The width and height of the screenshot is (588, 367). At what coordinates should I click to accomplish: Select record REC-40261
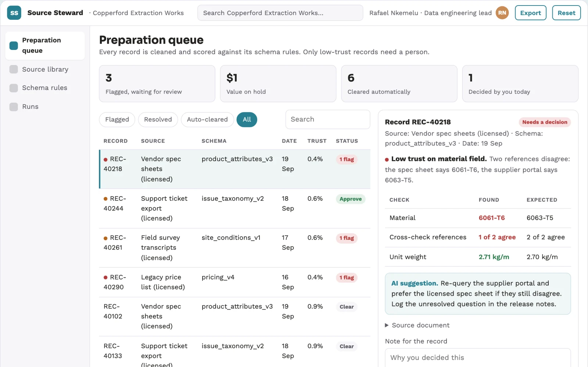pos(234,248)
